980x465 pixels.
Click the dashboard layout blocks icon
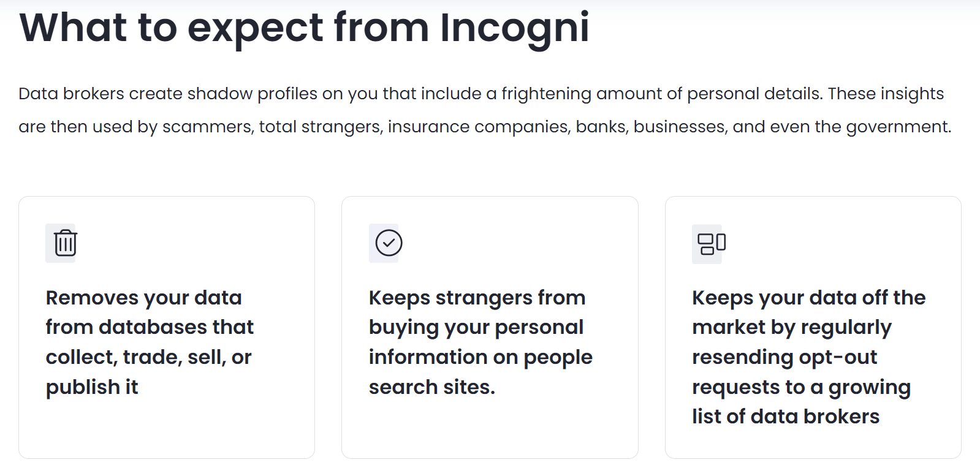click(x=712, y=243)
